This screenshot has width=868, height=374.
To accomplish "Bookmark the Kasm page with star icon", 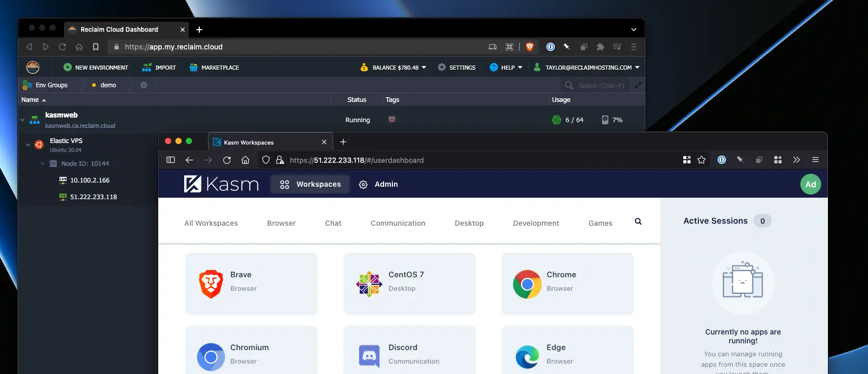I will point(701,160).
